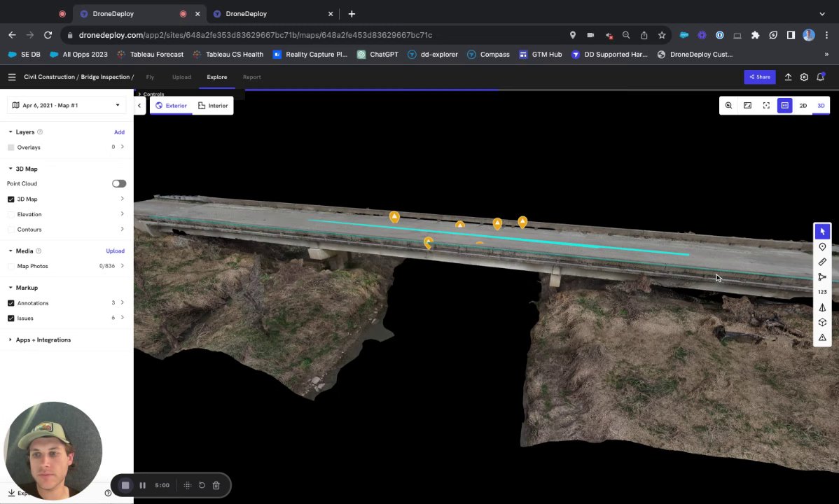Select the cone volume measurement tool

tap(822, 307)
